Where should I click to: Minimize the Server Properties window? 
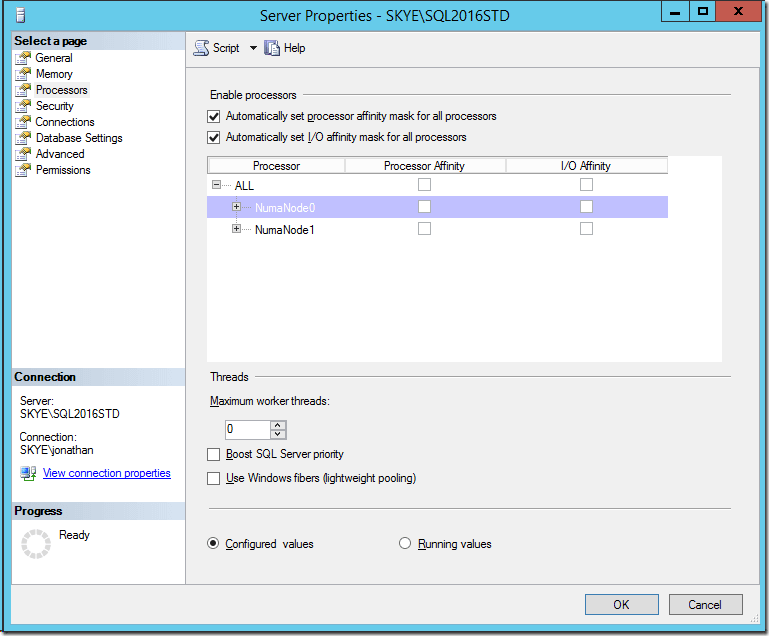(675, 12)
